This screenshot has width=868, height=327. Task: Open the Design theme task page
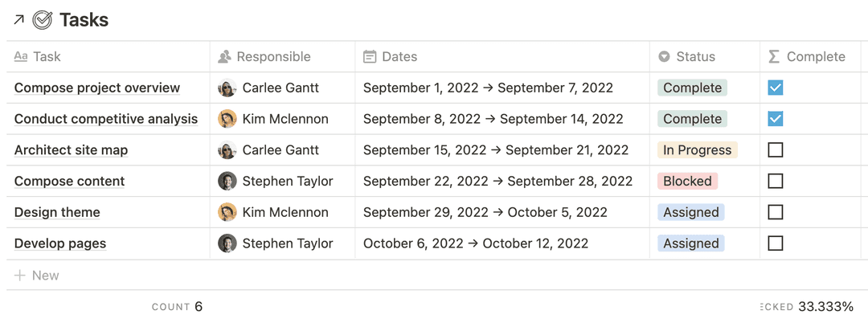point(57,212)
